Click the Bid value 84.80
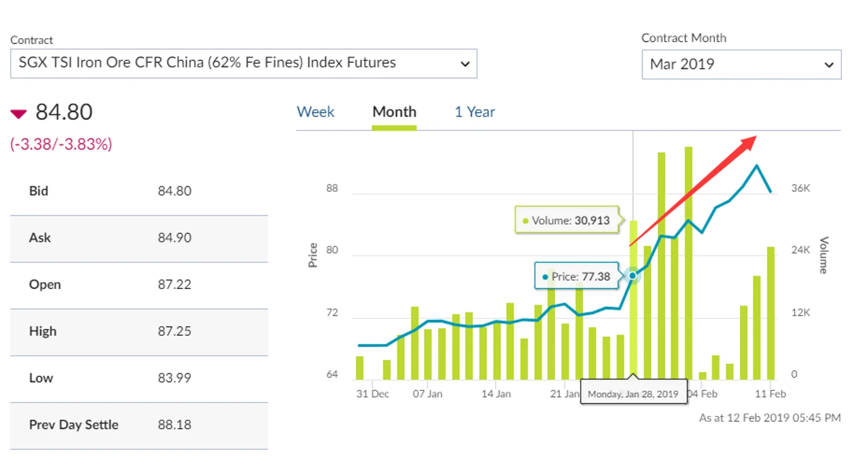Viewport: 868px width, 475px height. 174,191
